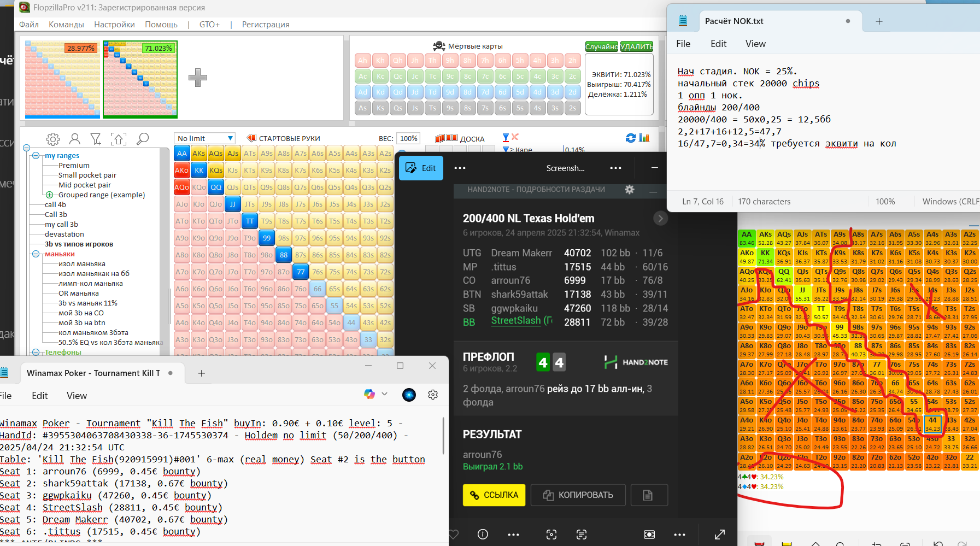Screen dimensions: 980x546
Task: Open the bar chart statistics icon
Action: (x=644, y=138)
